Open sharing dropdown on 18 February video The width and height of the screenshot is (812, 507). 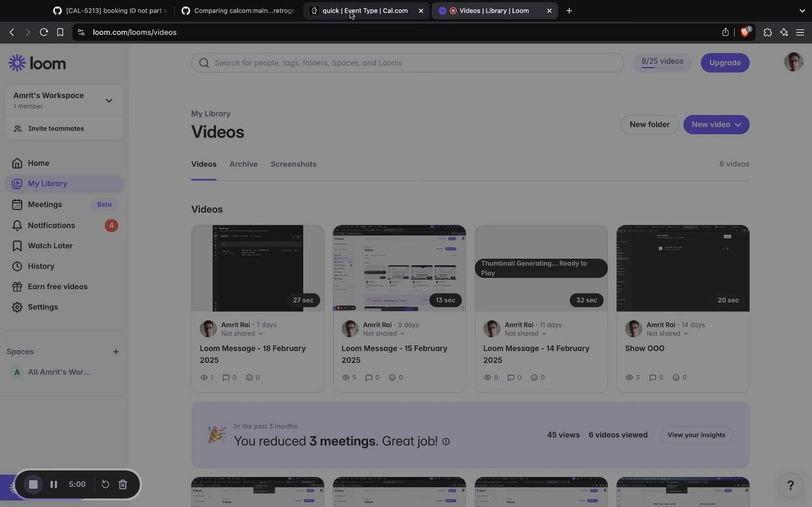[242, 333]
